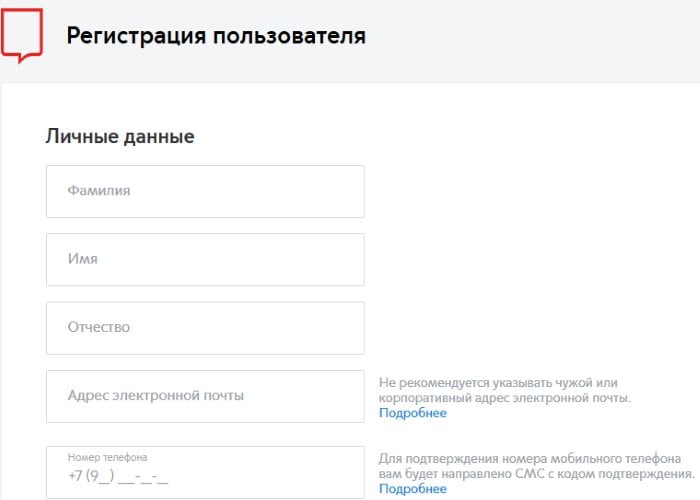Image resolution: width=700 pixels, height=500 pixels.
Task: Click the Имя placeholder text
Action: click(82, 259)
